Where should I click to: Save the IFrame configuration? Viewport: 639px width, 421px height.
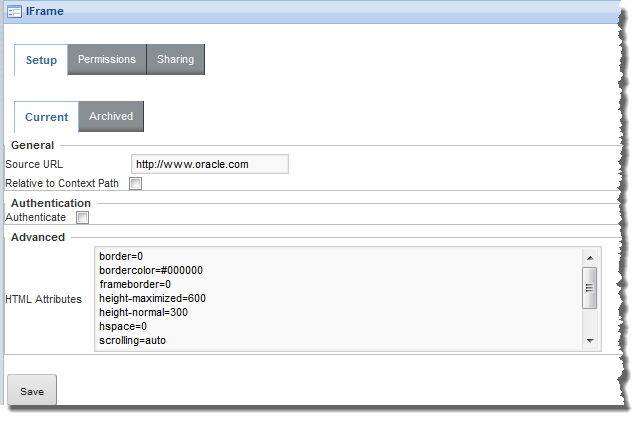[x=32, y=390]
